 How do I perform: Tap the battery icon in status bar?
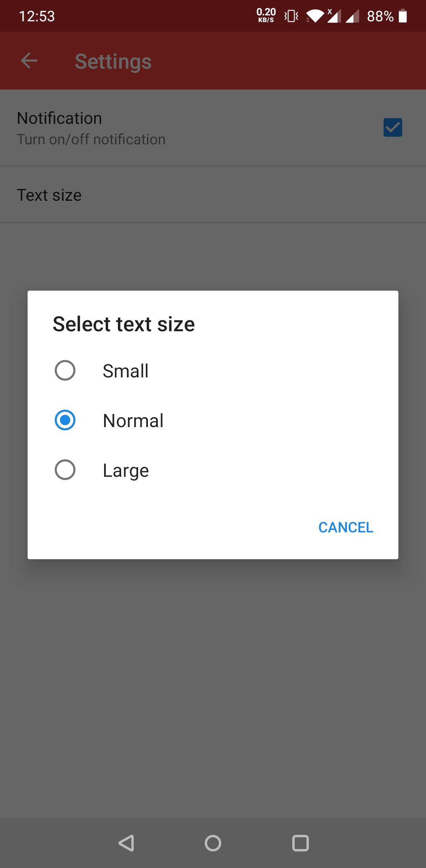403,16
